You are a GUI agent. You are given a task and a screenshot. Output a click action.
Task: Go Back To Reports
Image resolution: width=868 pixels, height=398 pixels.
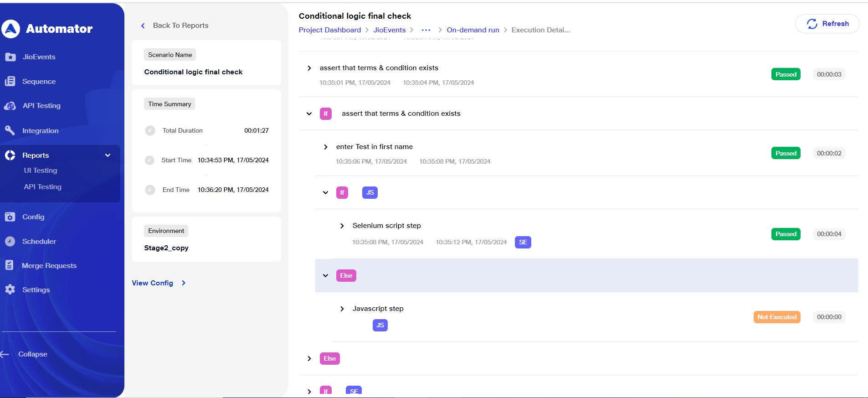click(180, 26)
